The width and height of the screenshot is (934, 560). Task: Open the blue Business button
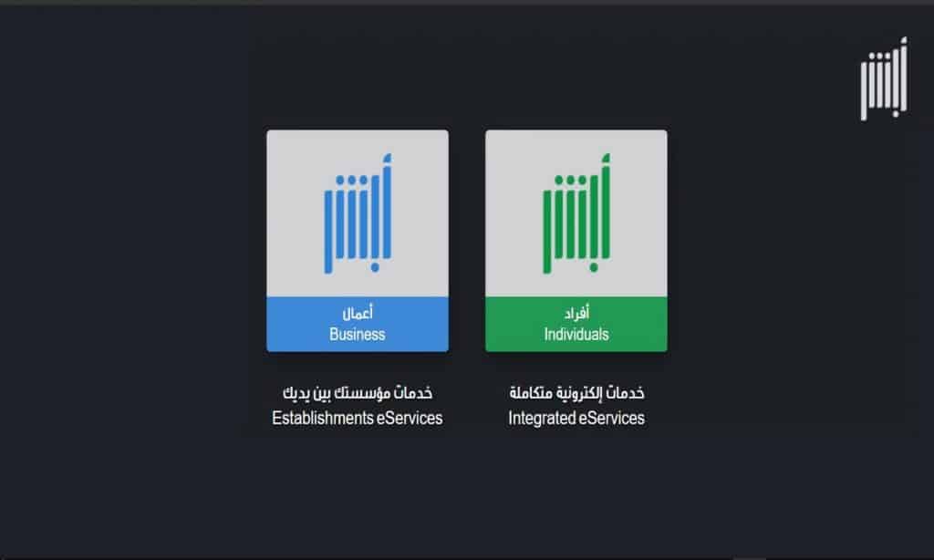pyautogui.click(x=358, y=324)
